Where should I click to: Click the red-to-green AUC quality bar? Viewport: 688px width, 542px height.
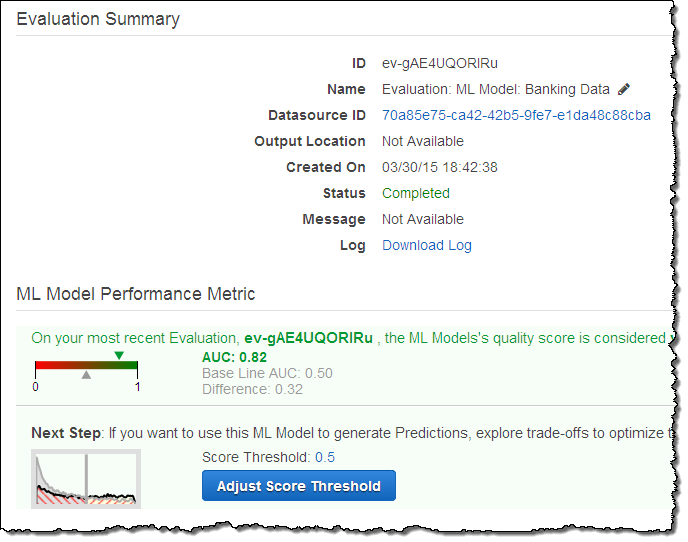[x=86, y=366]
